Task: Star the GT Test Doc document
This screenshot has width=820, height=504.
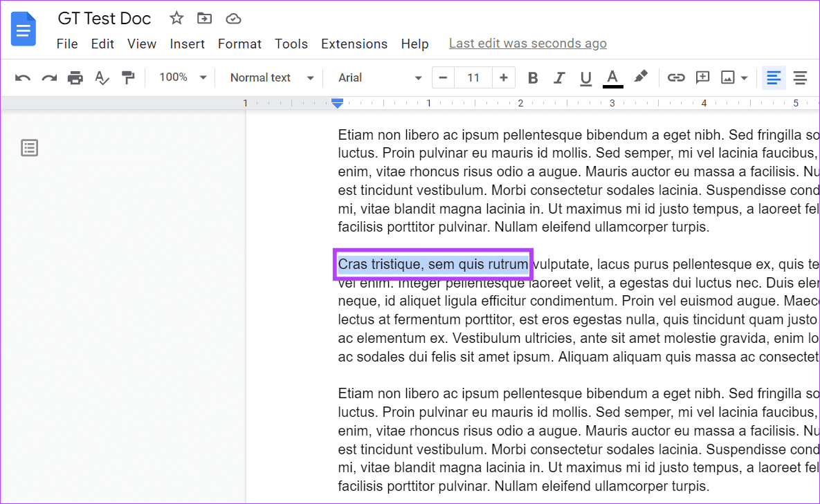Action: pos(176,19)
